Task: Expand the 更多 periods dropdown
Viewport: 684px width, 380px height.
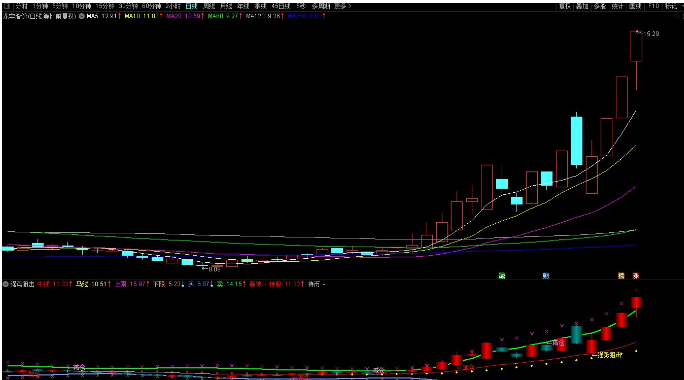Action: 342,6
